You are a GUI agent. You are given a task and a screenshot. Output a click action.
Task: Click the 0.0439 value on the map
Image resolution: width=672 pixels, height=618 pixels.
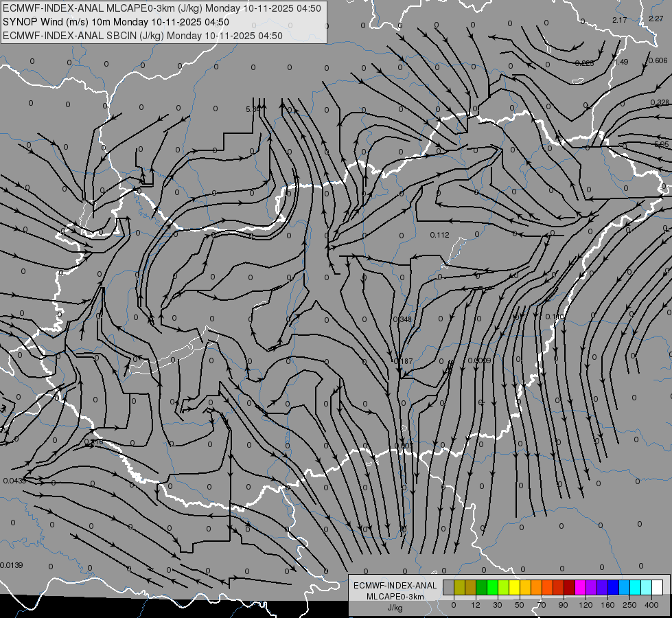[14, 481]
